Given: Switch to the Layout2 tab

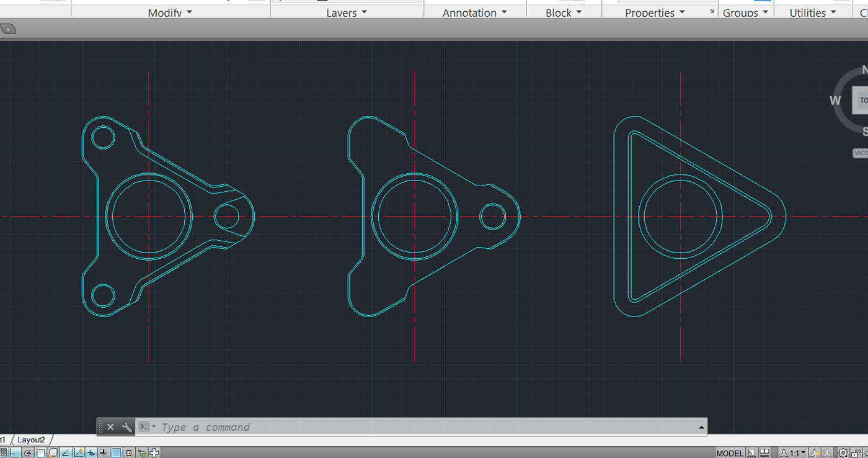Looking at the screenshot, I should [x=30, y=439].
